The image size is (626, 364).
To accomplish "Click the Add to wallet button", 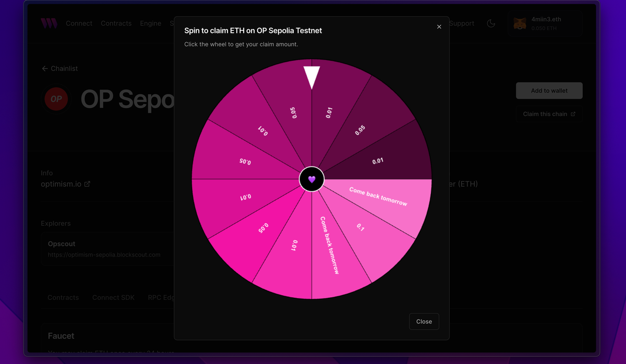I will pos(549,91).
